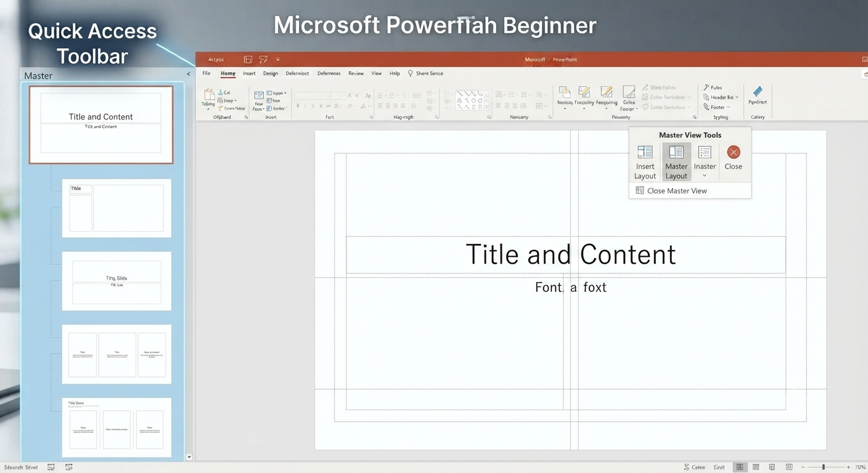This screenshot has height=473, width=868.
Task: Open the View tab
Action: click(x=376, y=73)
